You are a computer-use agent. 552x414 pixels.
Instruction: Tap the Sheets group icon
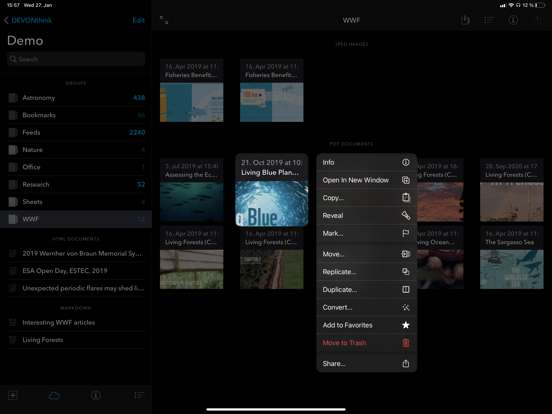pyautogui.click(x=13, y=202)
